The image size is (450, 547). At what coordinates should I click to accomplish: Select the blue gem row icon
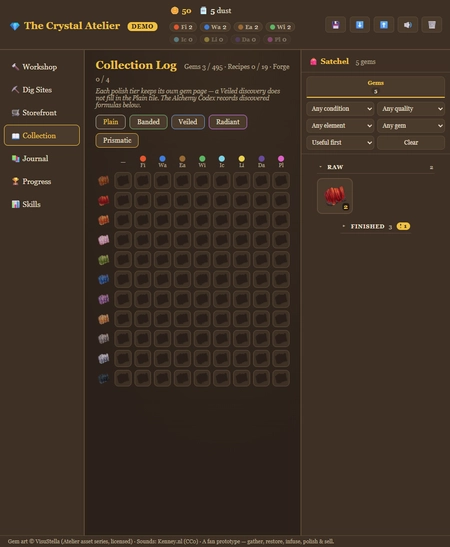(104, 279)
